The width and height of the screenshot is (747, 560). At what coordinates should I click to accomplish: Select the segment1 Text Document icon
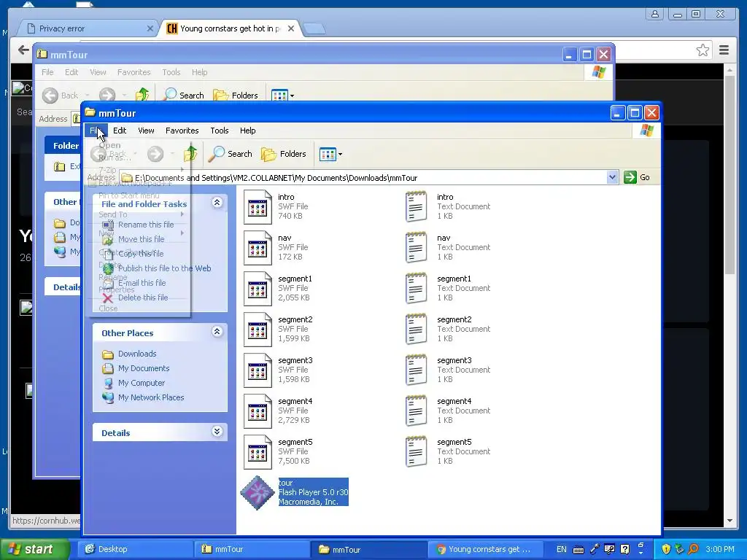click(x=417, y=289)
